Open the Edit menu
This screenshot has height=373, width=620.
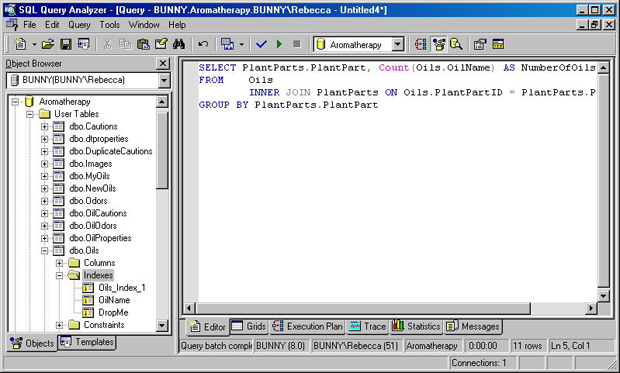click(52, 25)
